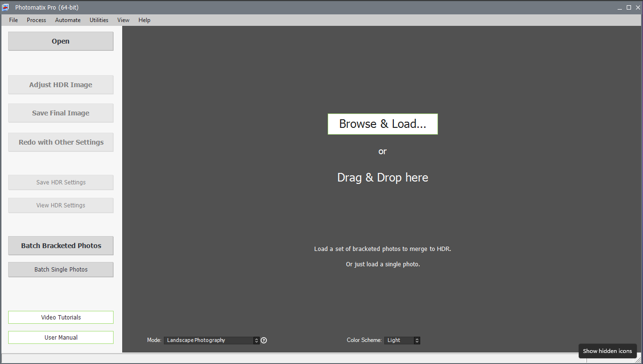Open Batch Single Photos
Image resolution: width=643 pixels, height=364 pixels.
(x=61, y=270)
